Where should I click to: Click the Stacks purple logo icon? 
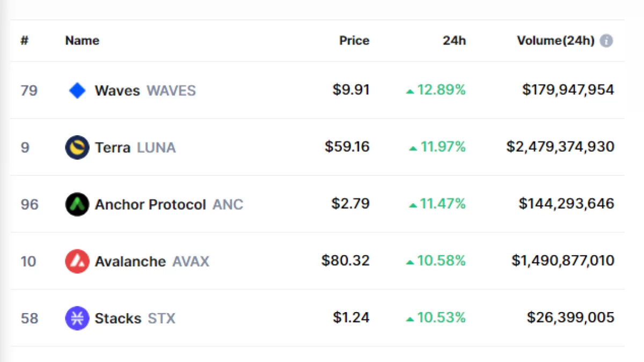(77, 318)
